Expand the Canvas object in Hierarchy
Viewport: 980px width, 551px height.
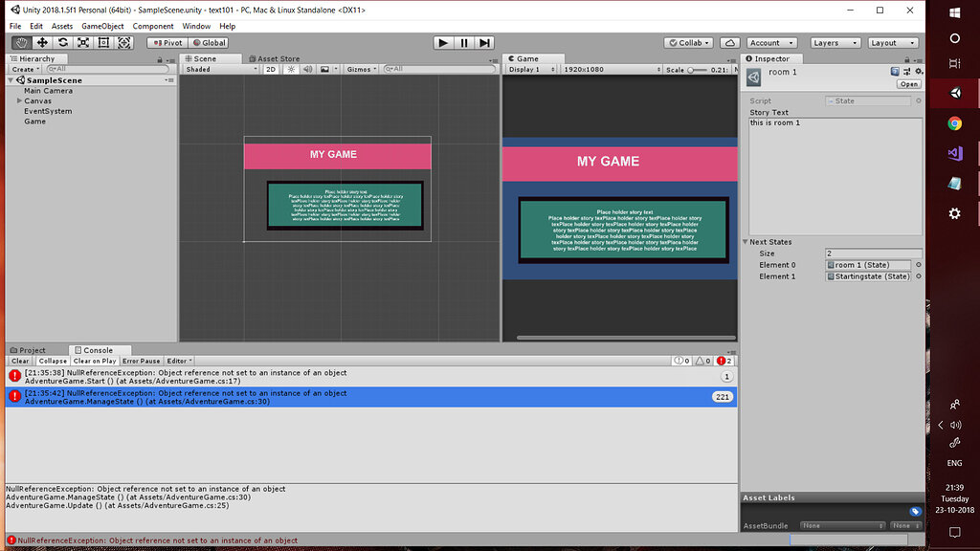pyautogui.click(x=19, y=100)
